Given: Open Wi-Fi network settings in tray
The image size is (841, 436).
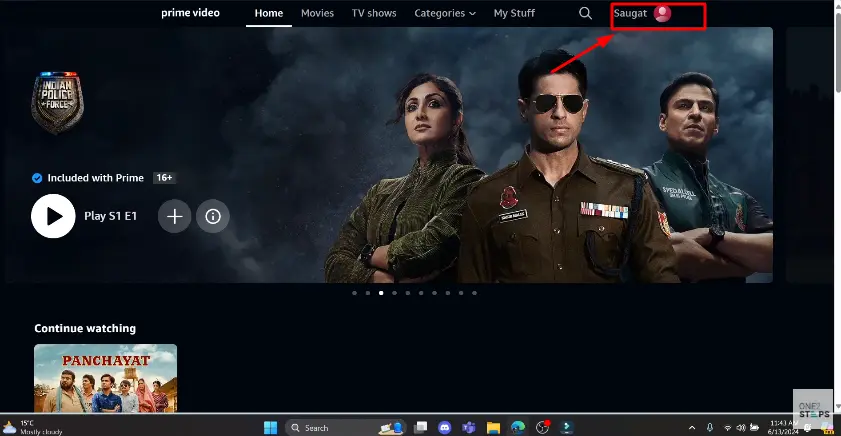Looking at the screenshot, I should (728, 428).
